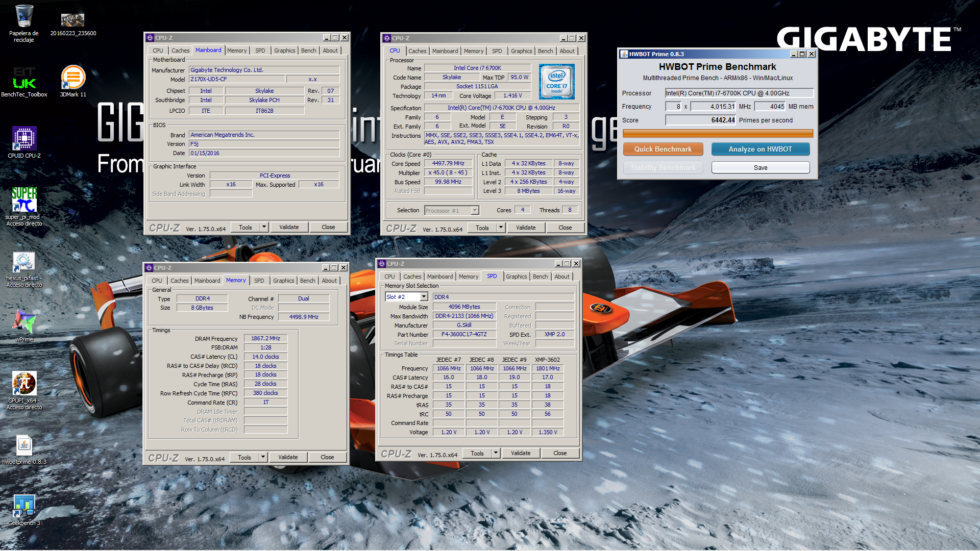Click CPU-Z title icon in Memory window
980x551 pixels.
click(149, 268)
